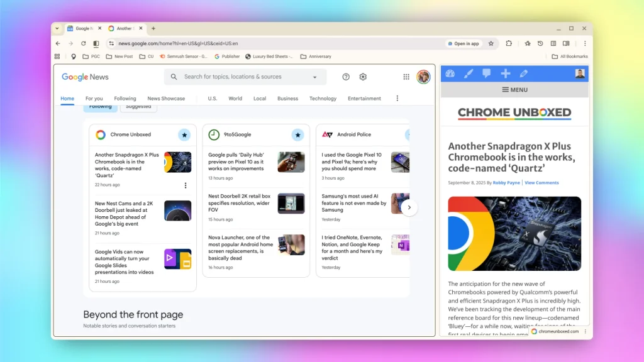Select the Suggested filter chip
The height and width of the screenshot is (362, 644).
(x=138, y=107)
